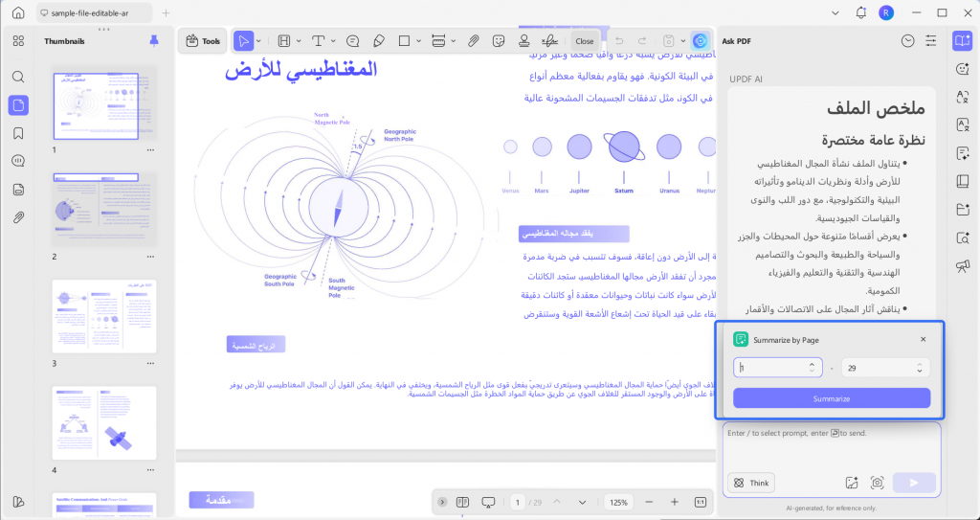
Task: Select page 2 thumbnail
Action: [103, 210]
